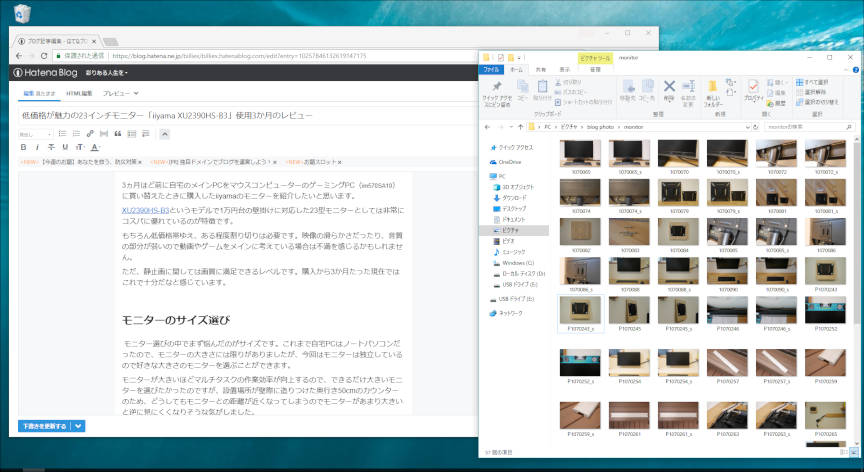
Task: Click the delete (X) icon in Explorer ribbon
Action: pyautogui.click(x=669, y=86)
